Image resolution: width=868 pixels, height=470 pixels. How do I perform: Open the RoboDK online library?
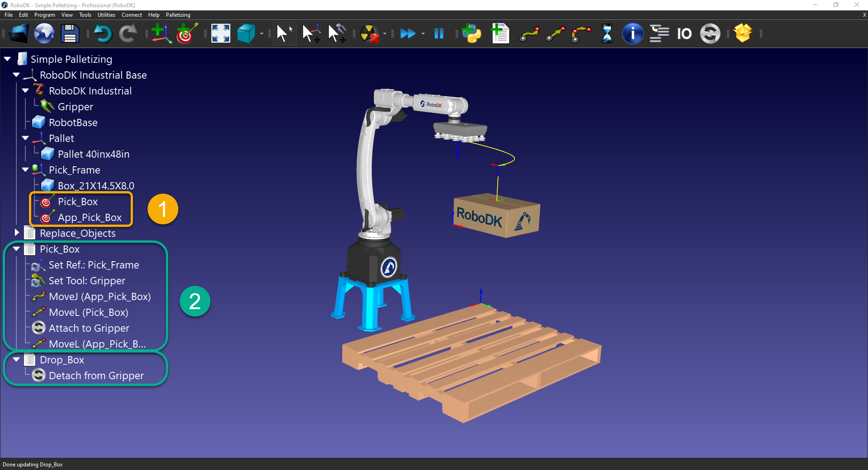(x=44, y=33)
